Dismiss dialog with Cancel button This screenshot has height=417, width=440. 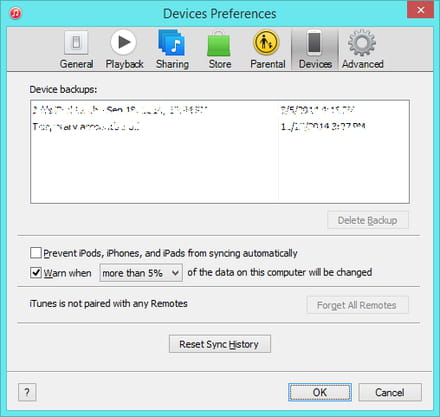pos(390,392)
